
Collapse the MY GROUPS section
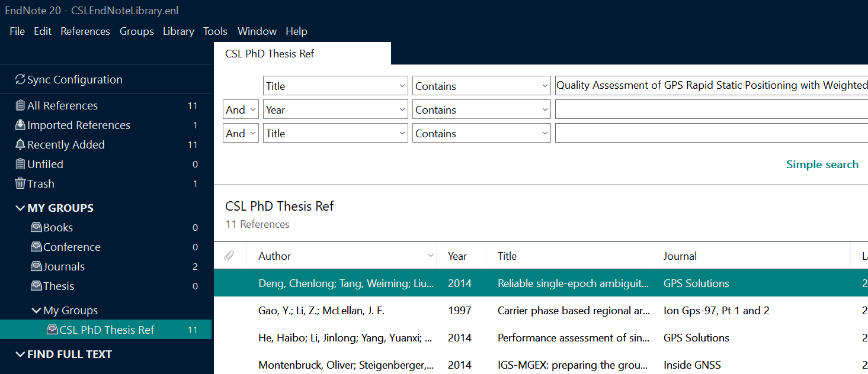point(20,208)
